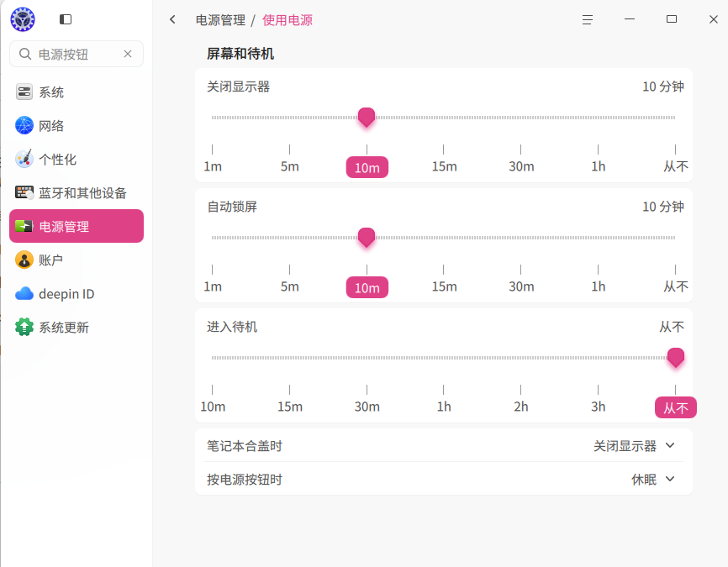Set 进入待机 to 10m

(212, 407)
